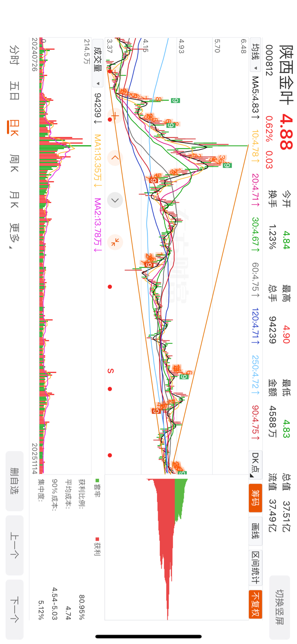The height and width of the screenshot is (644, 297).
Task: Enable 区间统计 range statistics
Action: (255, 567)
